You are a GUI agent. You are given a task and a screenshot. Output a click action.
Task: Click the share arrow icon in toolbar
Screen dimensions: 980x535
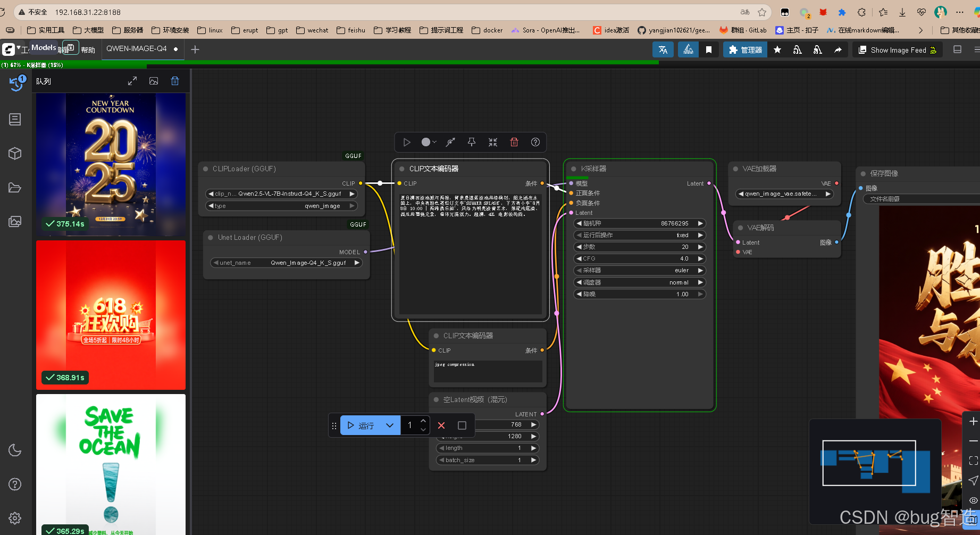[x=838, y=49]
